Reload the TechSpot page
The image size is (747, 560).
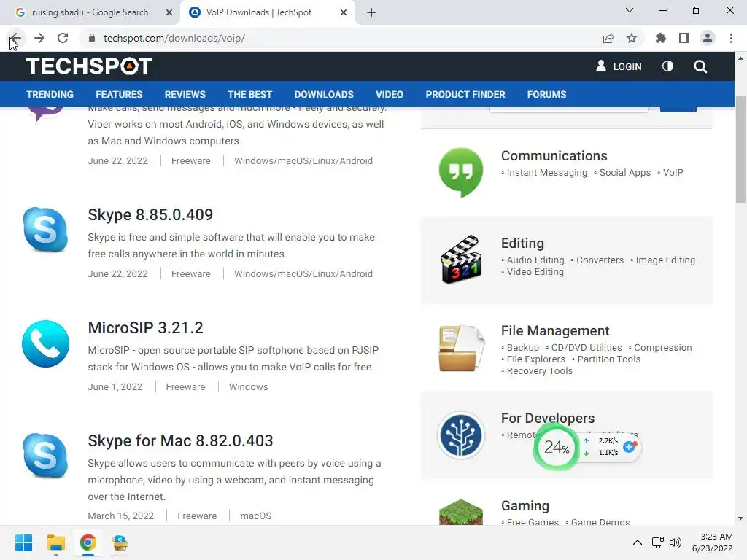coord(63,38)
